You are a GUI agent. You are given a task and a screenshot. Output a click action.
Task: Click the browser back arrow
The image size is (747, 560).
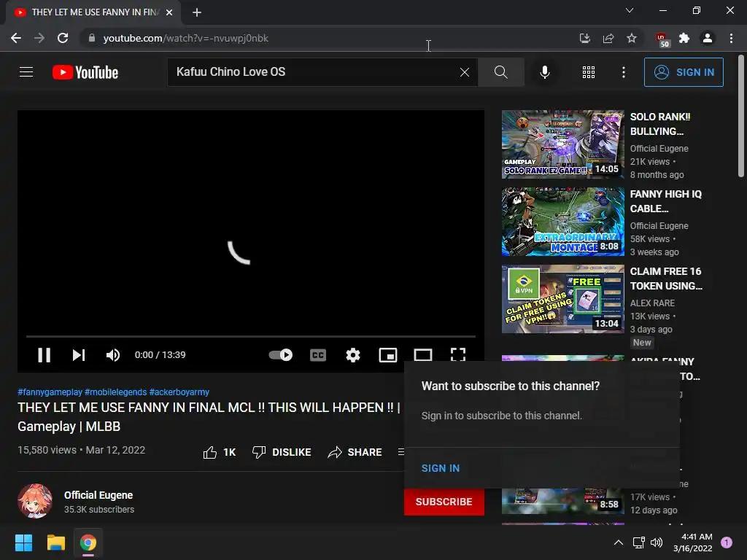(x=16, y=38)
